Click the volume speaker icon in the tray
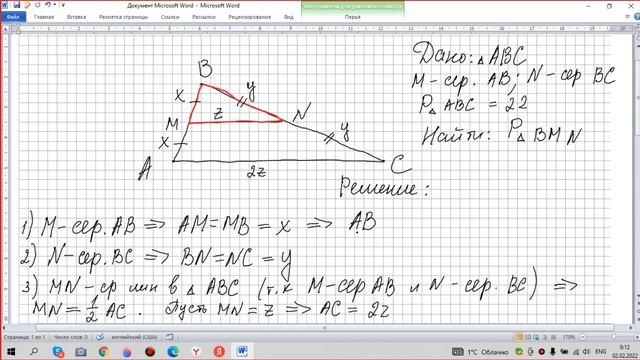640x360 pixels. 587,352
